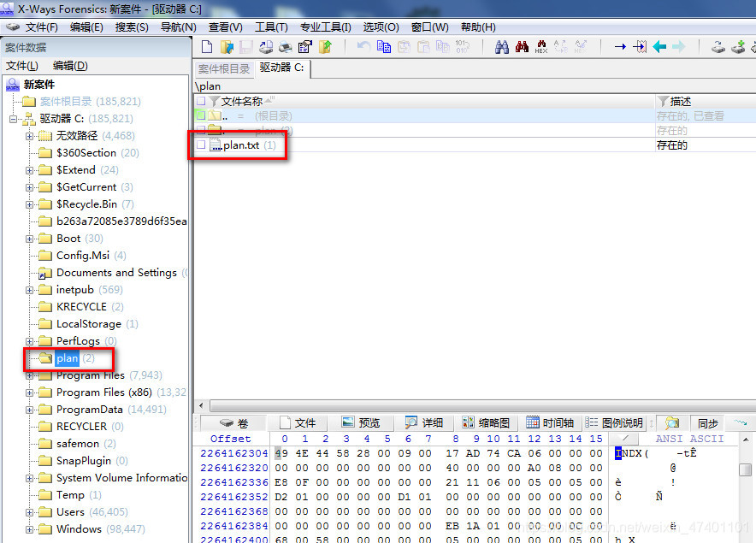
Task: Click the horizontal scrollbar left arrow
Action: click(x=201, y=405)
